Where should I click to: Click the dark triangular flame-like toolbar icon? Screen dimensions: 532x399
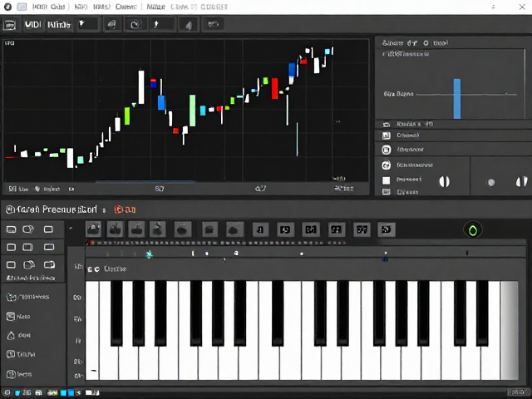[189, 25]
